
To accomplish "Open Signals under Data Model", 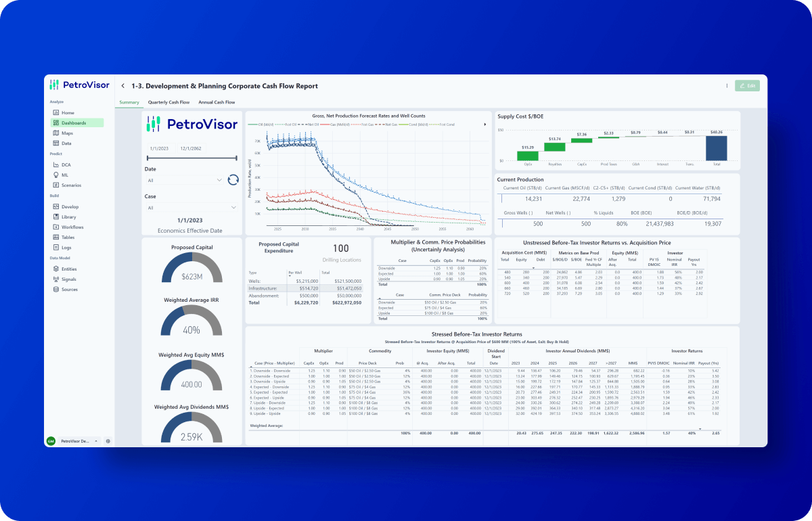I will point(68,279).
